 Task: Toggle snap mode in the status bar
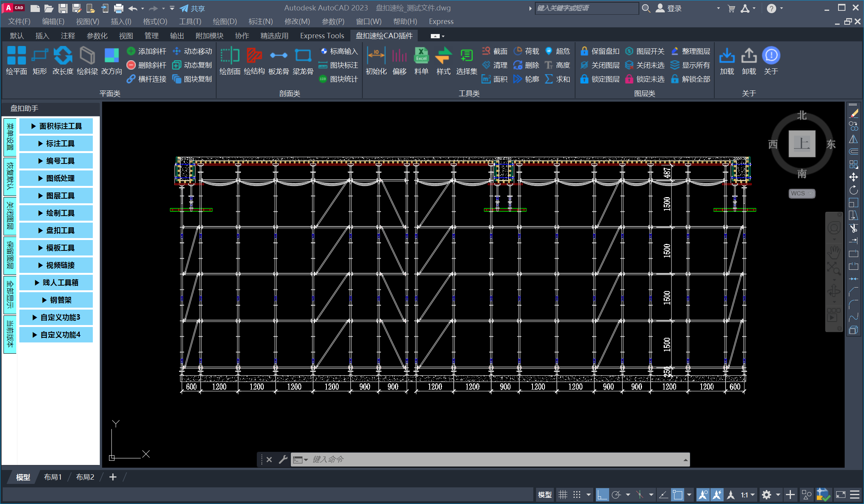coord(577,495)
